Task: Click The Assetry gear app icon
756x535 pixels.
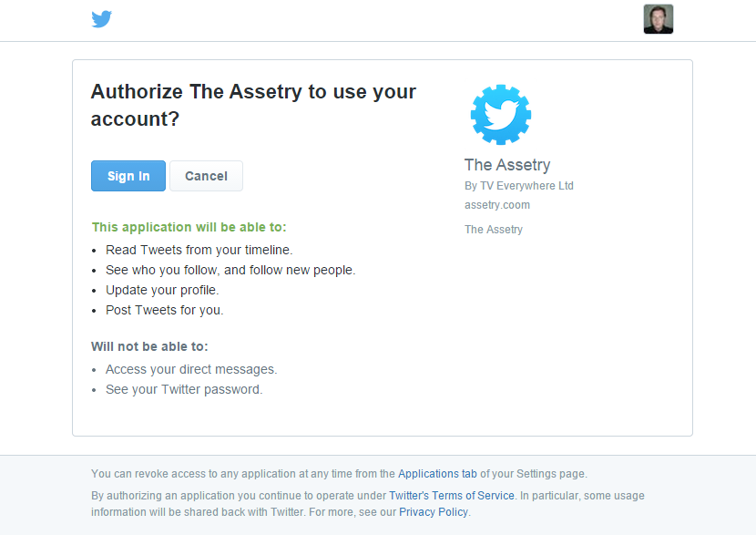Action: tap(500, 115)
